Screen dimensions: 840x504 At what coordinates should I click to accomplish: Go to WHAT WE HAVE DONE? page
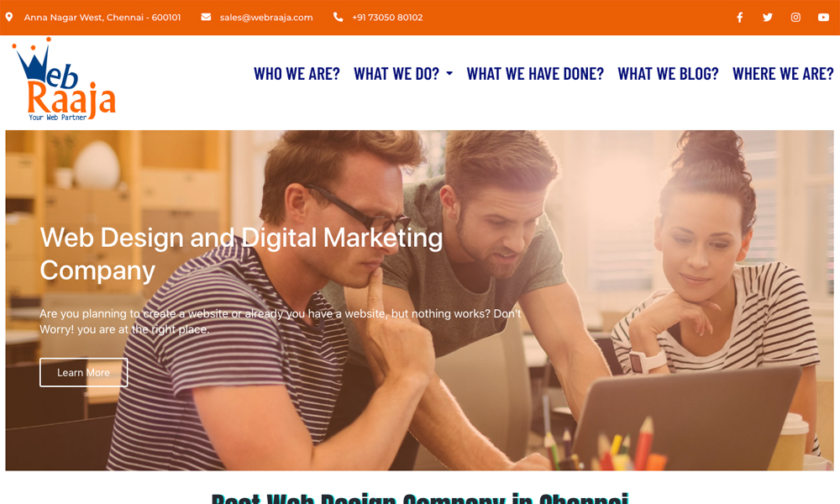pyautogui.click(x=534, y=73)
